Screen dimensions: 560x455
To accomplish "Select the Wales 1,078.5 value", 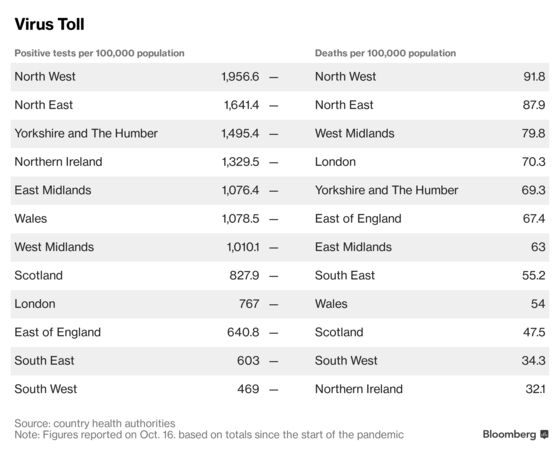I will click(x=240, y=219).
